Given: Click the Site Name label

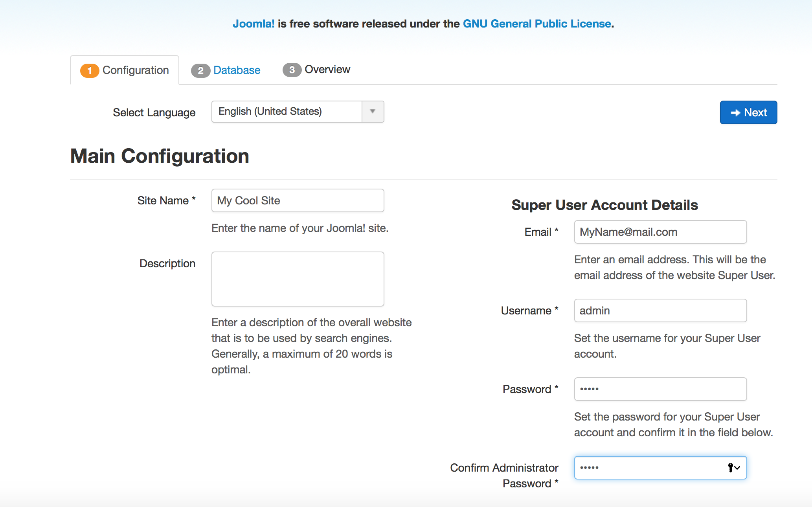Looking at the screenshot, I should pos(167,200).
